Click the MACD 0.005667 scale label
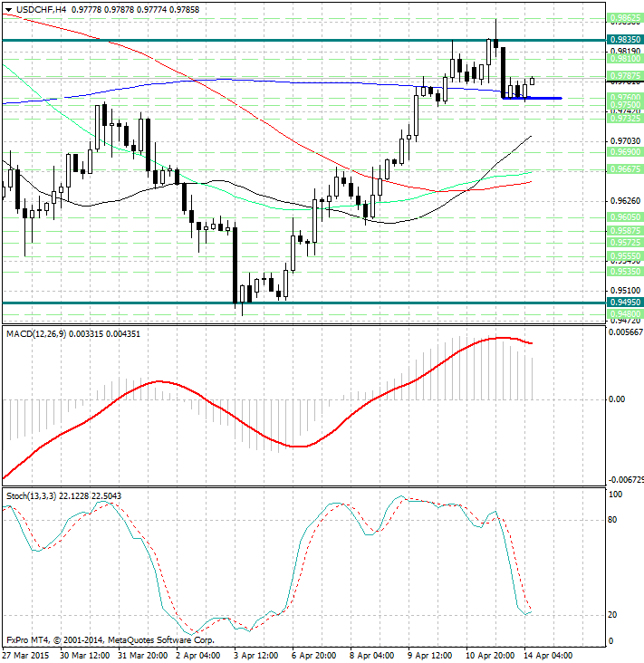Screen dimensions: 644x663 click(x=625, y=332)
